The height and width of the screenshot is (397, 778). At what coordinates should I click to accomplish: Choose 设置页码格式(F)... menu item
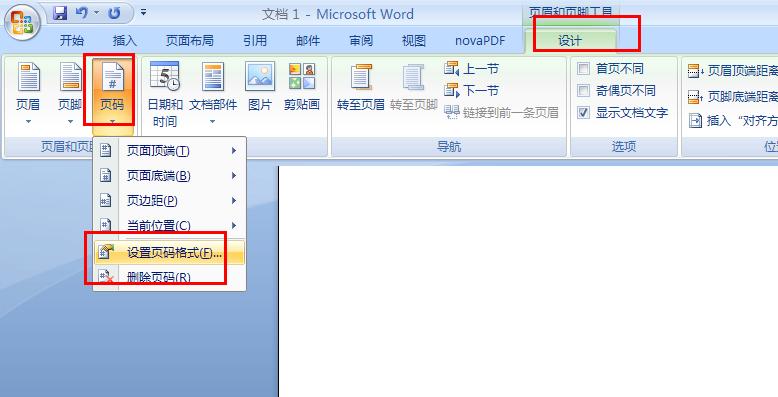pos(169,253)
